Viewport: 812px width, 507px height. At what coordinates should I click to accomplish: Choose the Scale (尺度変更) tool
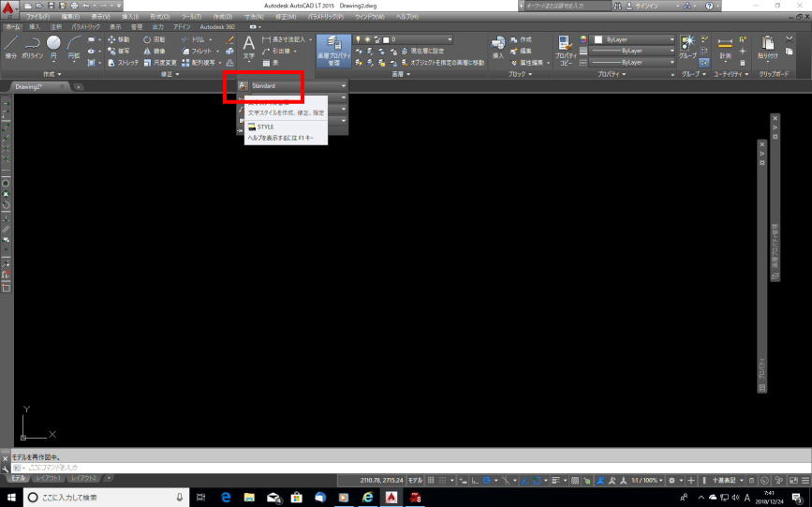tap(160, 62)
